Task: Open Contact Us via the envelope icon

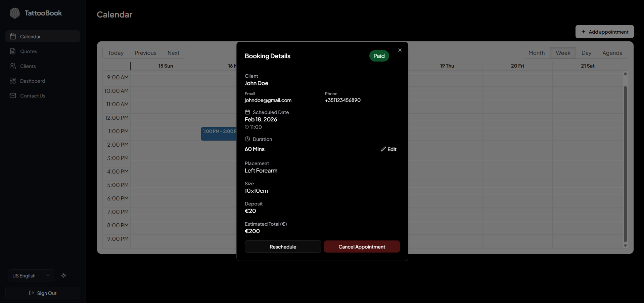Action: [x=13, y=96]
